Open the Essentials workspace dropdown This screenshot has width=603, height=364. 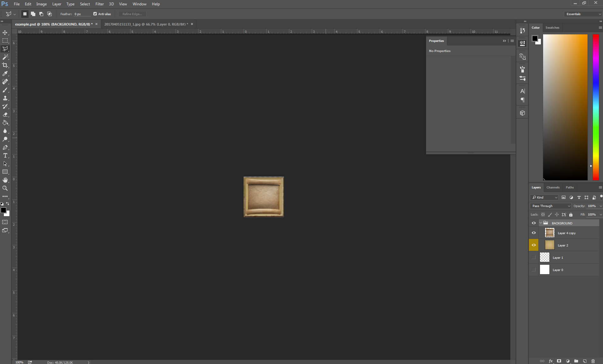coord(583,14)
